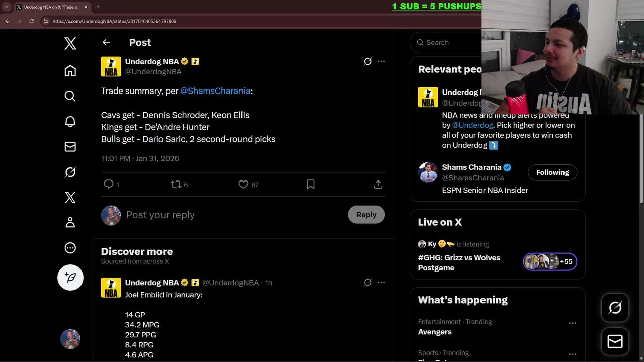Share the trade summary post

pyautogui.click(x=378, y=185)
